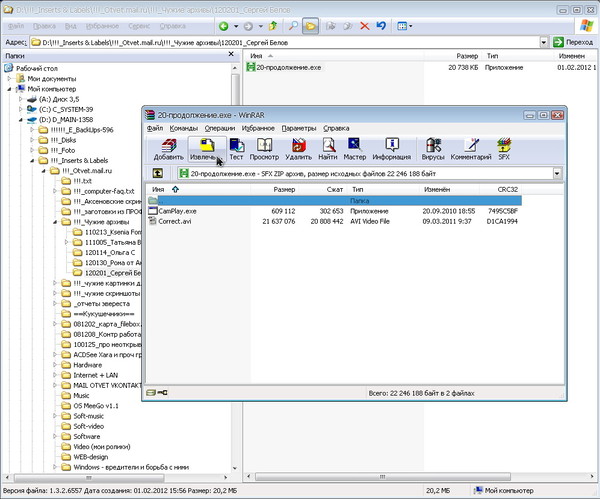Open the Back button history dropdown
Viewport: 600px width, 499px height.
tap(236, 26)
